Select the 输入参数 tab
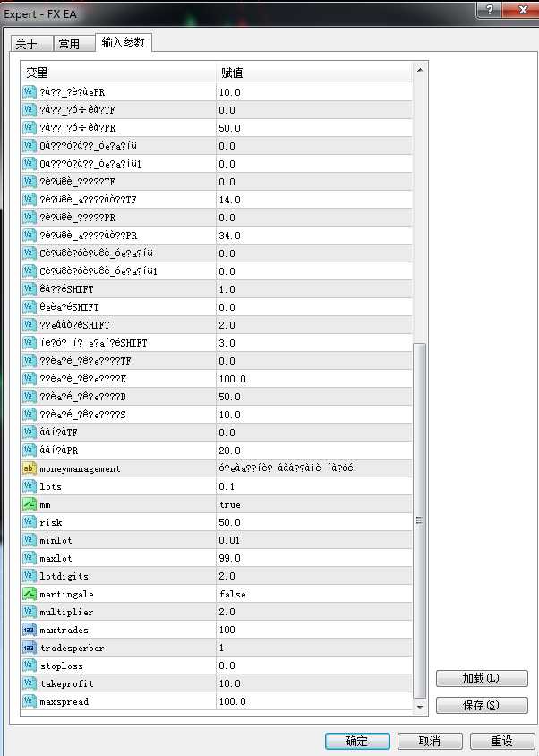 (123, 42)
